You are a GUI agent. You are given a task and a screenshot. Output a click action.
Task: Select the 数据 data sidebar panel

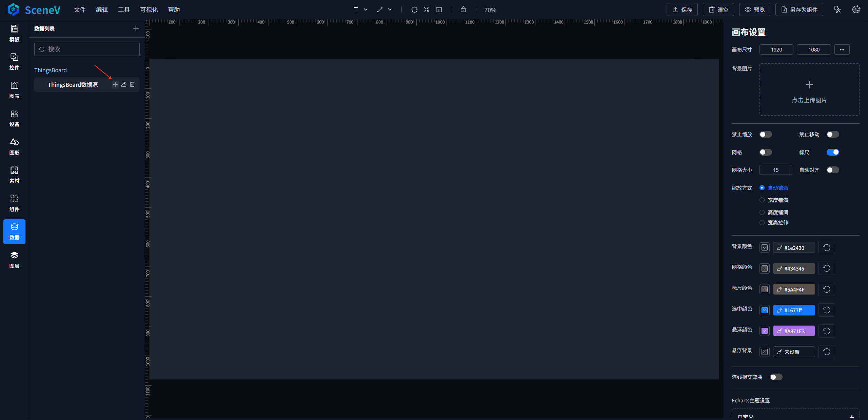click(14, 232)
